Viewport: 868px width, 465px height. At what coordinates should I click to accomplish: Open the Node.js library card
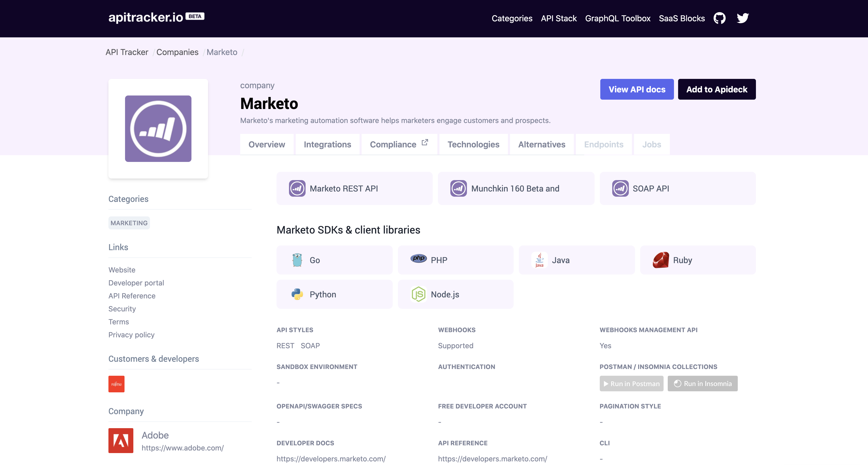pyautogui.click(x=455, y=294)
